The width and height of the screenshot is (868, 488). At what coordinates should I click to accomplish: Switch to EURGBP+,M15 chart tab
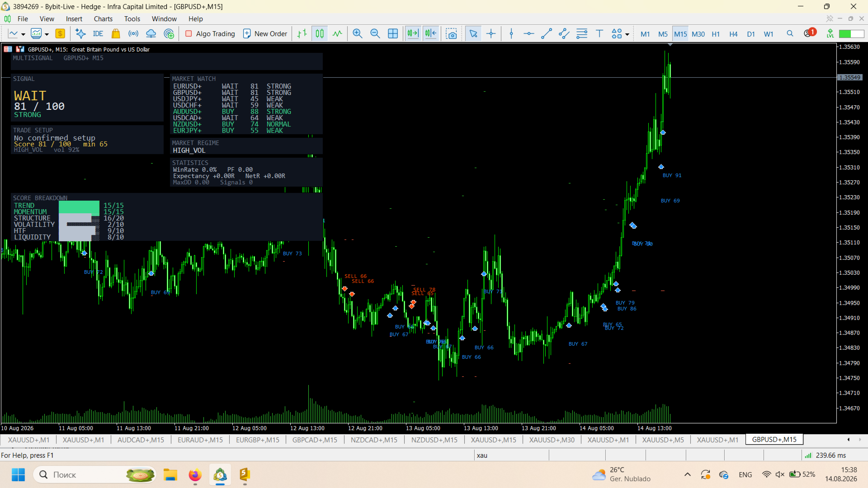(258, 440)
